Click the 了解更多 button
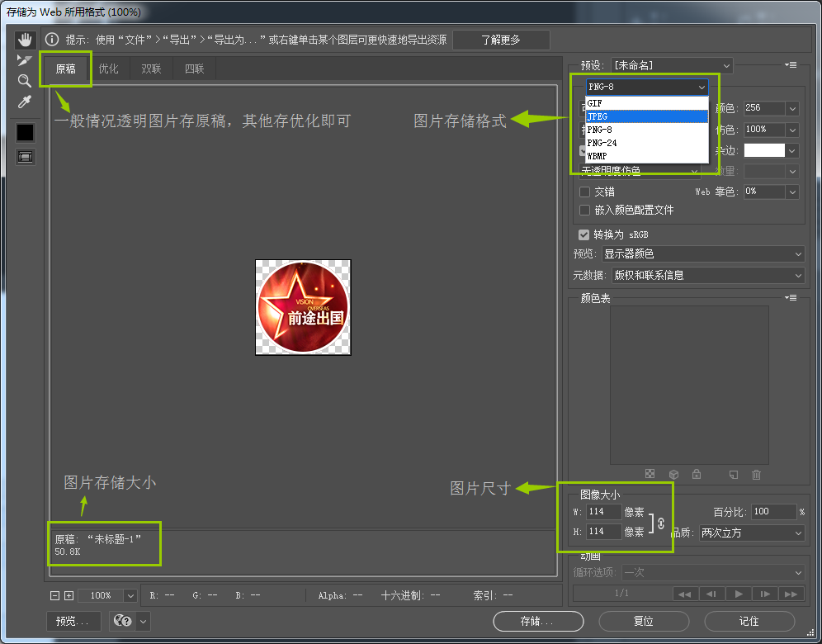Screen dimensions: 822x644 (x=501, y=40)
